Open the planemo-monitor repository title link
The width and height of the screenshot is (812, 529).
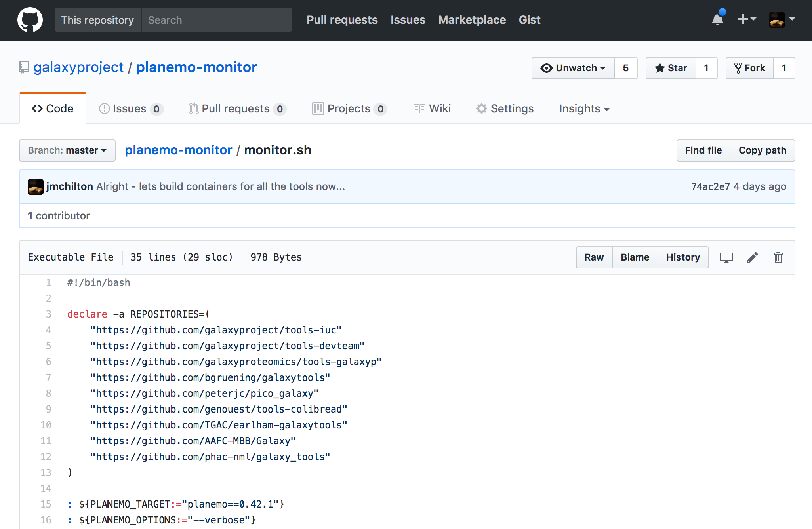[196, 67]
